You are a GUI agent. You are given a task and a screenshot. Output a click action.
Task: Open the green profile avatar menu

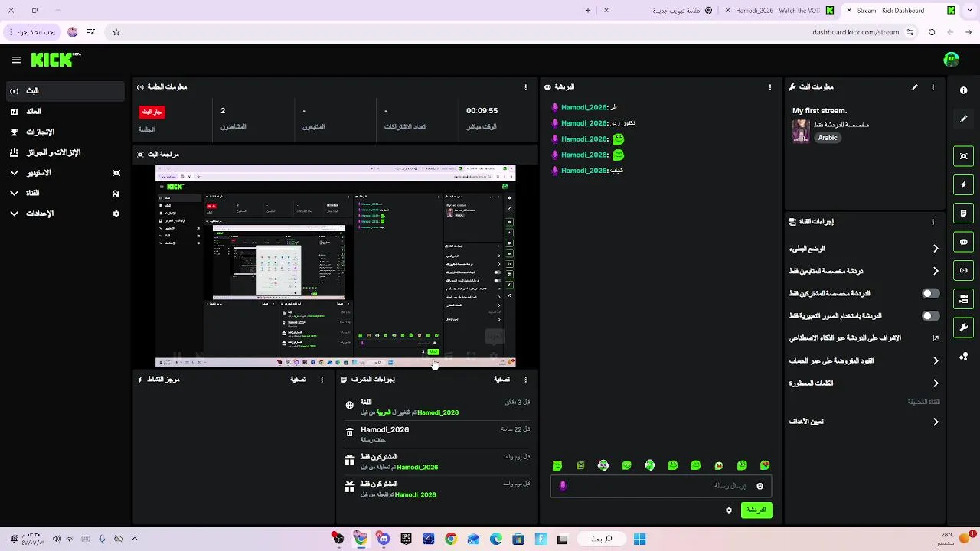point(951,60)
